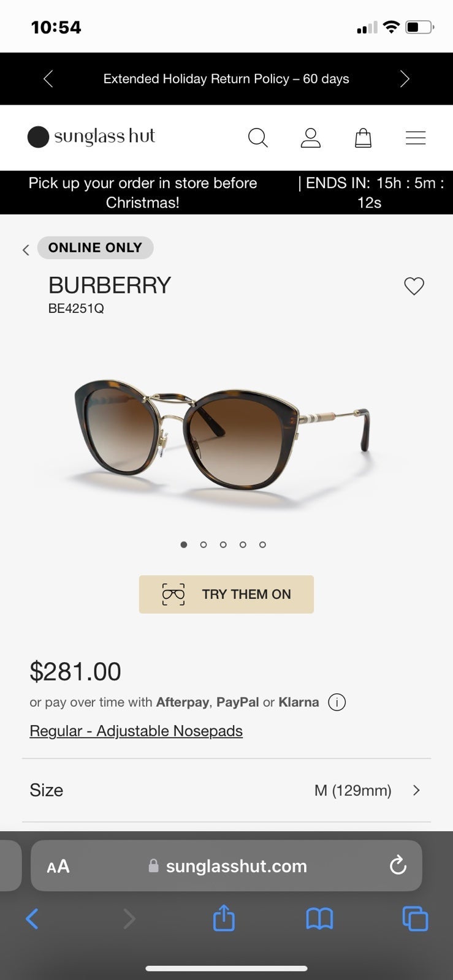Open the shopping bag icon
The image size is (453, 980).
[x=364, y=138]
